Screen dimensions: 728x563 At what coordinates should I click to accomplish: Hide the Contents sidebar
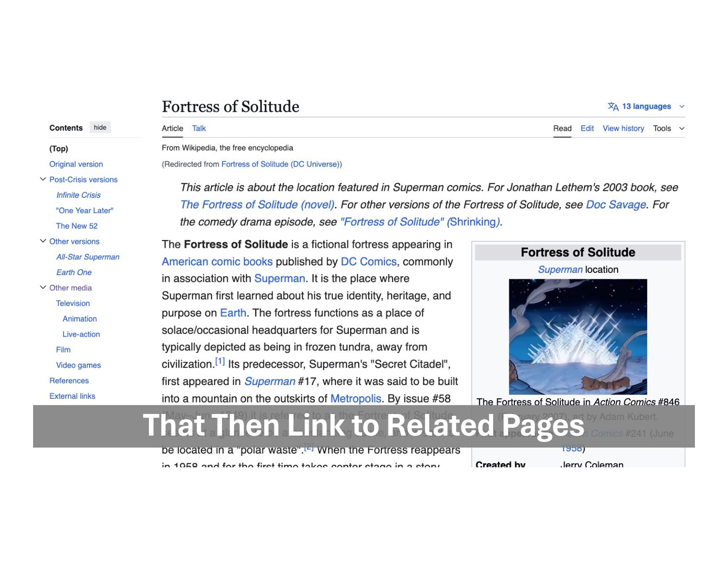pyautogui.click(x=100, y=127)
